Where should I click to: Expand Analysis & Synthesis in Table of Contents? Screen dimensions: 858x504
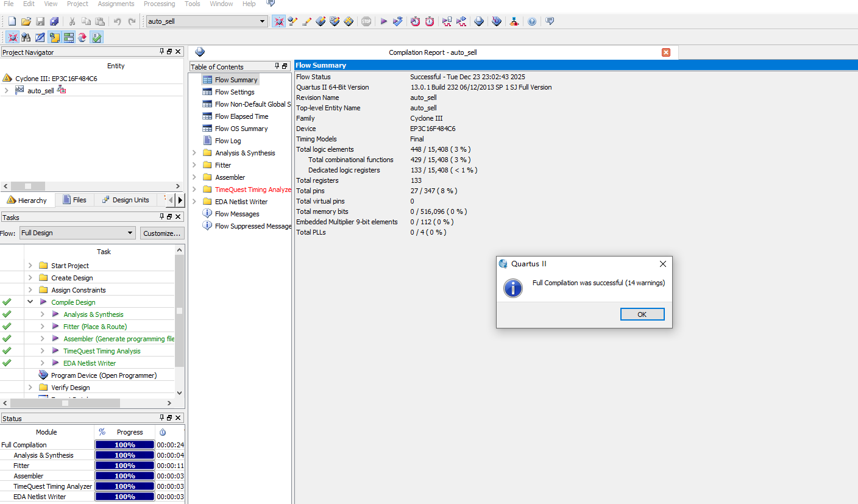(194, 153)
